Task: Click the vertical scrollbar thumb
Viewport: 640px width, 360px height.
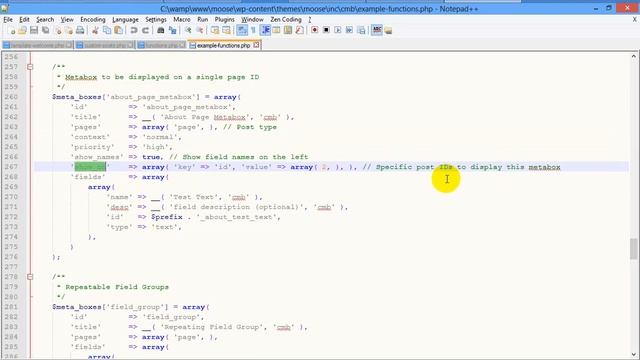Action: pyautogui.click(x=633, y=249)
